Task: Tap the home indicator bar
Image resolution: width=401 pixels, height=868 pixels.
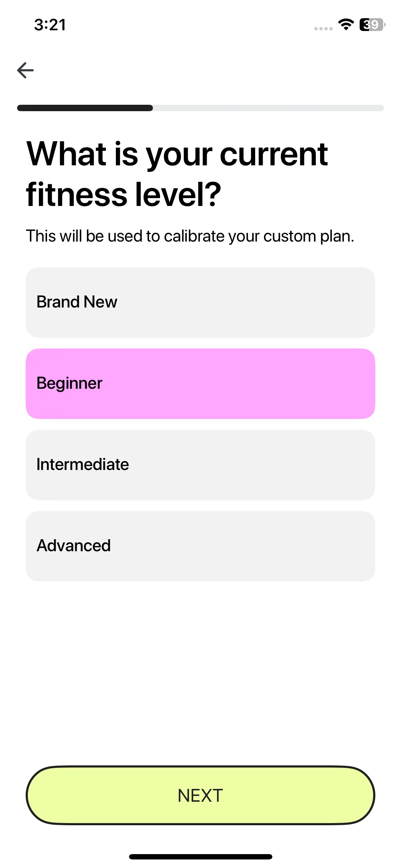Action: tap(200, 857)
